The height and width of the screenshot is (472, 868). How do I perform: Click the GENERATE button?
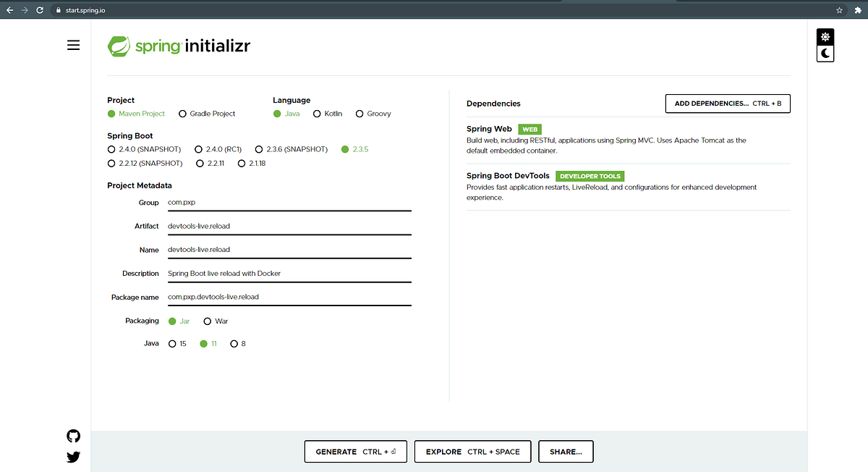coord(355,451)
